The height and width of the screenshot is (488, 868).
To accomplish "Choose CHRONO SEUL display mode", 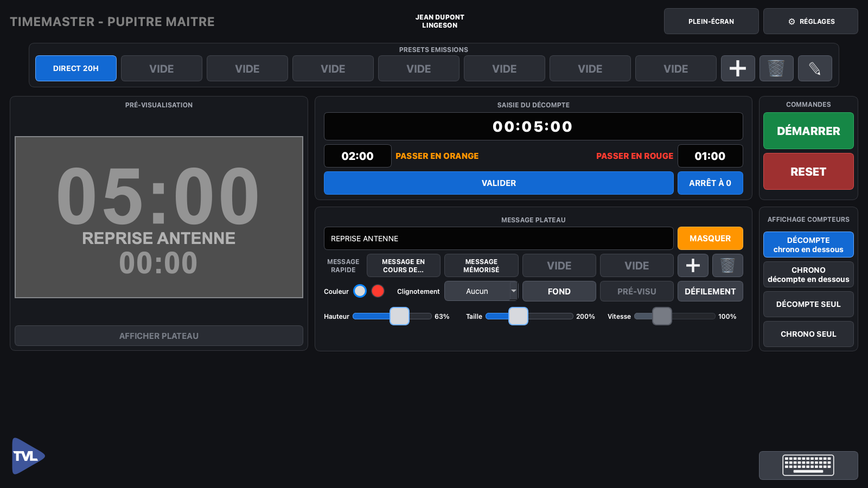I will click(808, 334).
